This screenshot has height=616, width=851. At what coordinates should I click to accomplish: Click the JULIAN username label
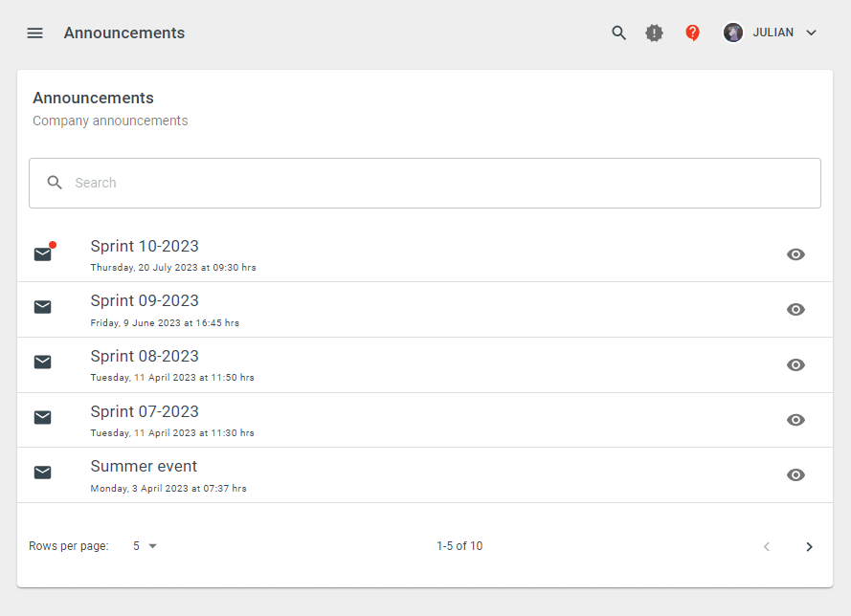click(773, 33)
